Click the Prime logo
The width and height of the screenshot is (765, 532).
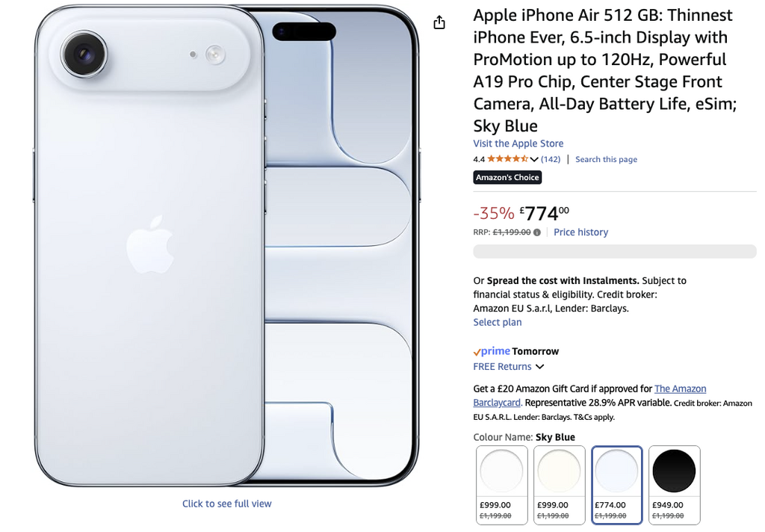pyautogui.click(x=492, y=351)
